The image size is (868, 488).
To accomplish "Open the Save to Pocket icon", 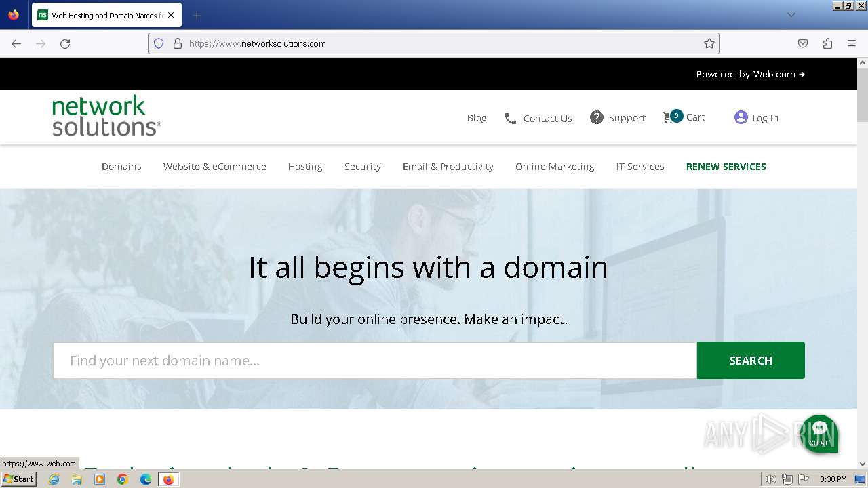I will pyautogui.click(x=803, y=43).
